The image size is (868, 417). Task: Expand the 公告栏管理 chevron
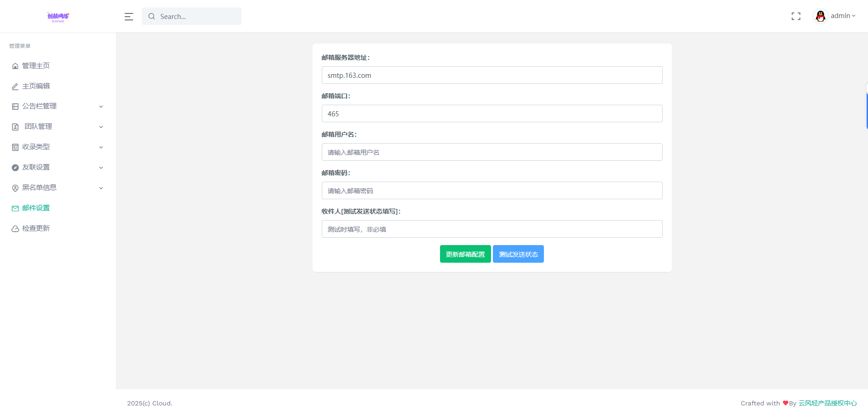coord(101,106)
